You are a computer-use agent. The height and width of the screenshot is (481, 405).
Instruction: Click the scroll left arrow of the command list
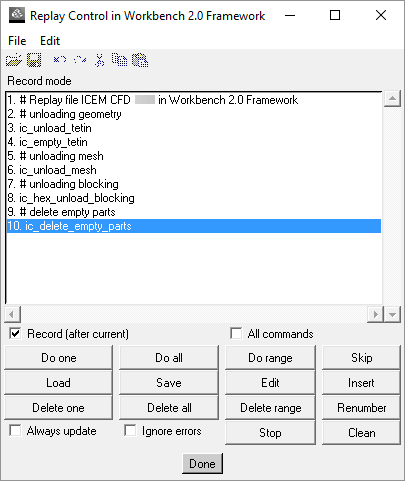point(12,314)
